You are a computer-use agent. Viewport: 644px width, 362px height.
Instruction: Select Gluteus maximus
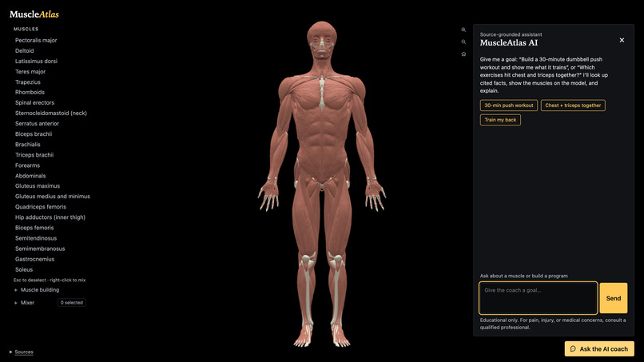(x=38, y=185)
